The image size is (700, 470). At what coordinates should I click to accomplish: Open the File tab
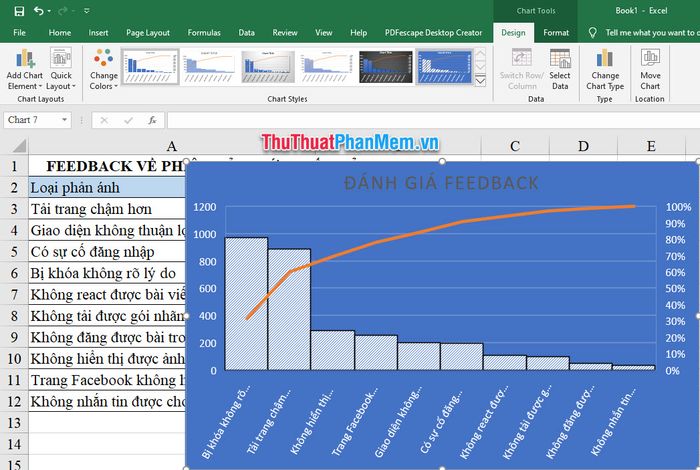click(19, 33)
